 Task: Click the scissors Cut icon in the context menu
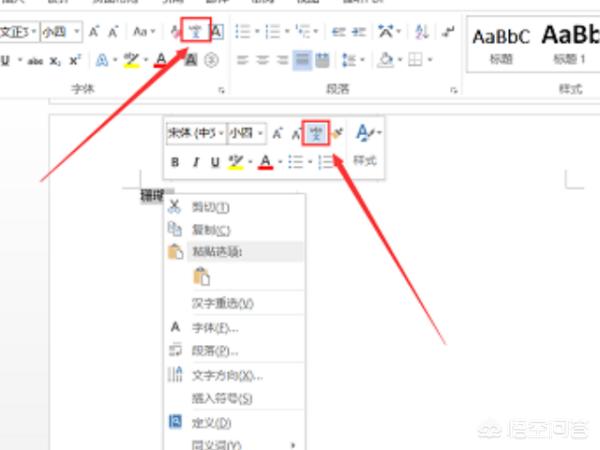click(x=174, y=207)
